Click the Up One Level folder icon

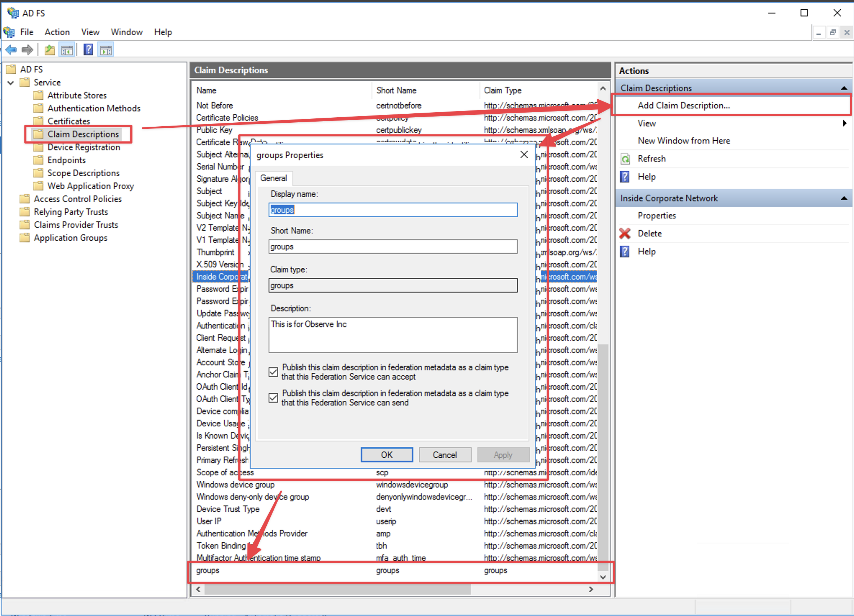point(49,50)
